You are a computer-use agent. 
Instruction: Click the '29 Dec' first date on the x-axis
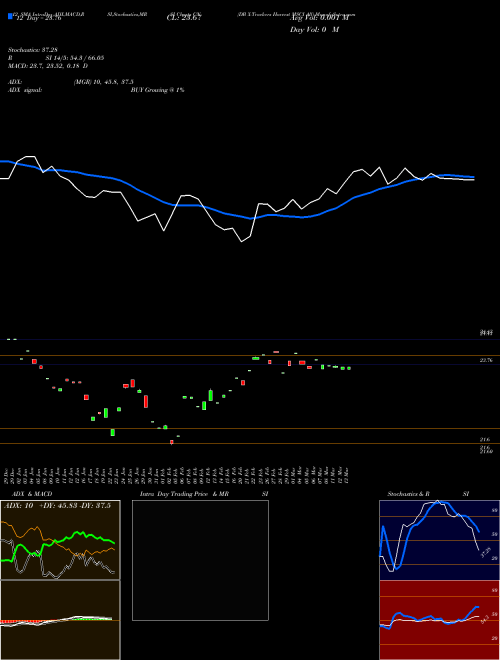(8, 474)
